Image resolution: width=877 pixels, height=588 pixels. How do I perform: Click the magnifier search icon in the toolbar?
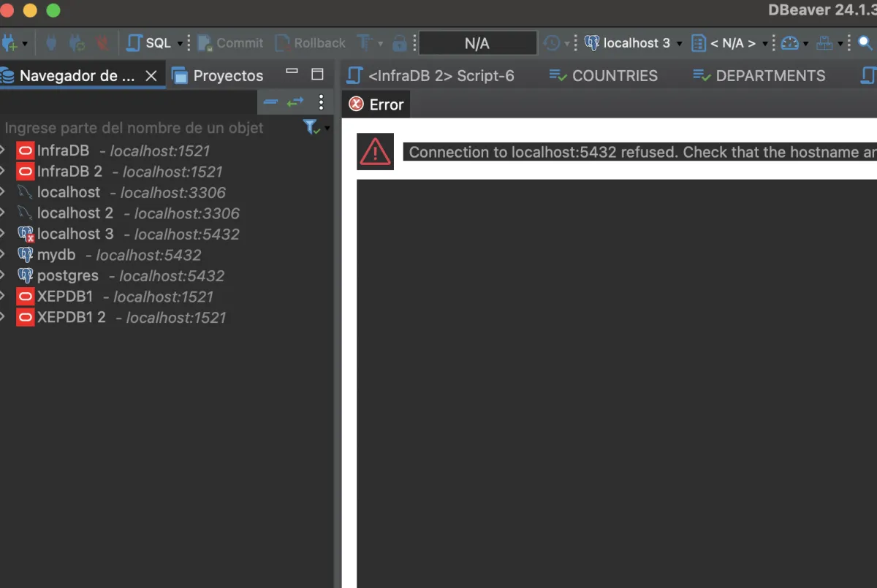(x=865, y=43)
